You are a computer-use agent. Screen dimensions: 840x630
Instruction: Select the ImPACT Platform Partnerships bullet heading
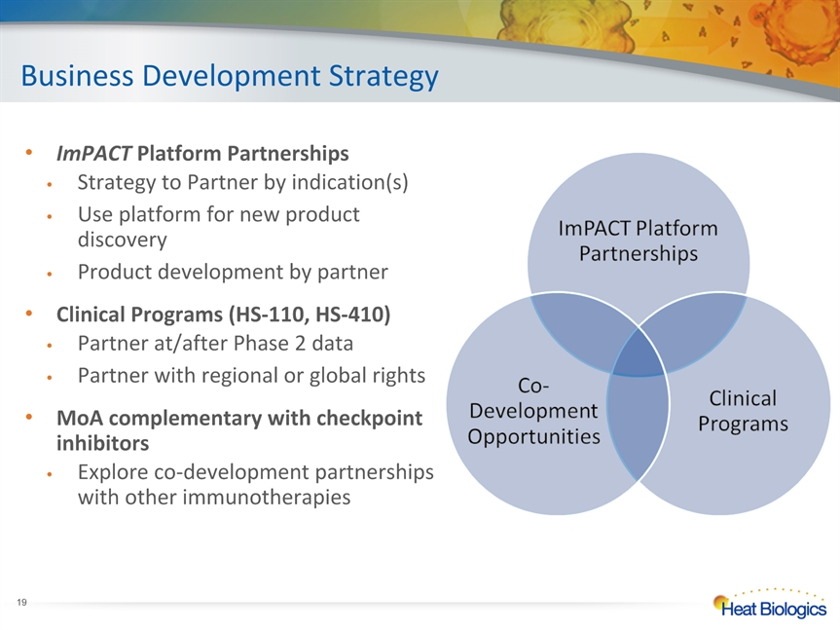(x=202, y=153)
